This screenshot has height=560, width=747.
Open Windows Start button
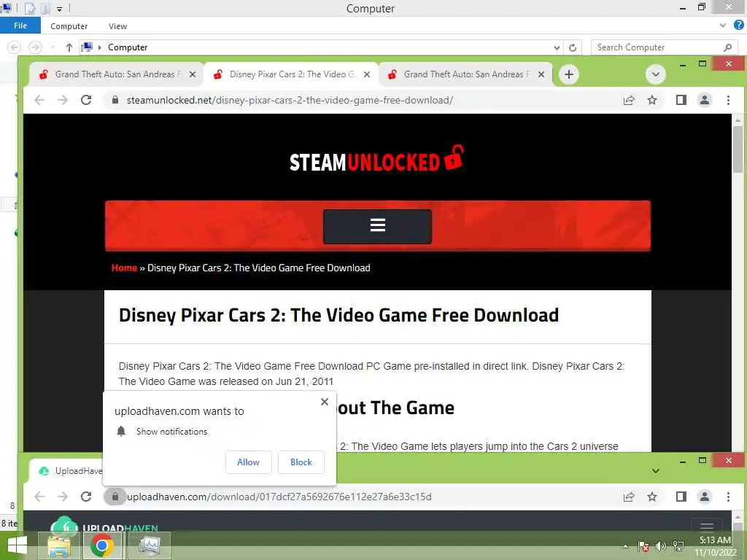click(x=18, y=545)
